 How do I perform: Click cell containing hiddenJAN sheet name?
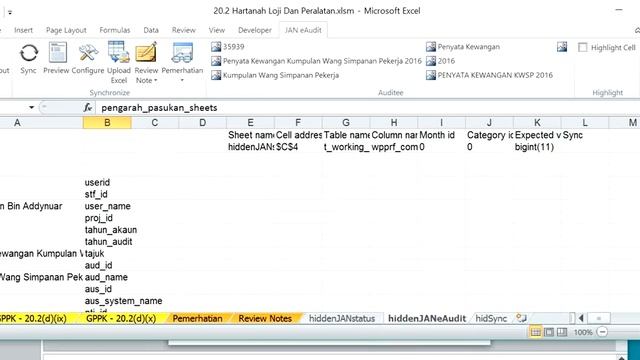click(x=251, y=147)
